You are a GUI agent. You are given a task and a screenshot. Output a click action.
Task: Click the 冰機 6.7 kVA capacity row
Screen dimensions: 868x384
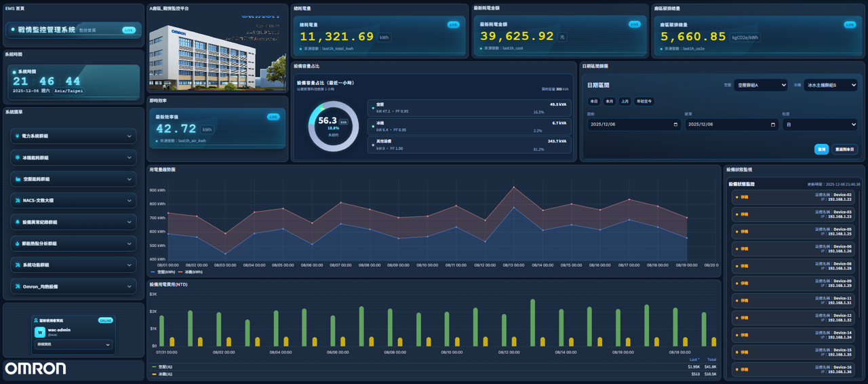(469, 126)
